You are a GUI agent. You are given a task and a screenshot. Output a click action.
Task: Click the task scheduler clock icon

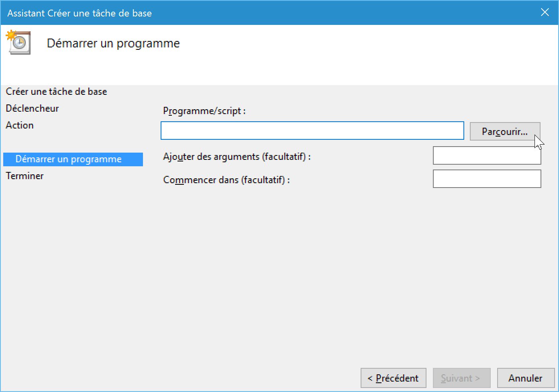click(18, 42)
